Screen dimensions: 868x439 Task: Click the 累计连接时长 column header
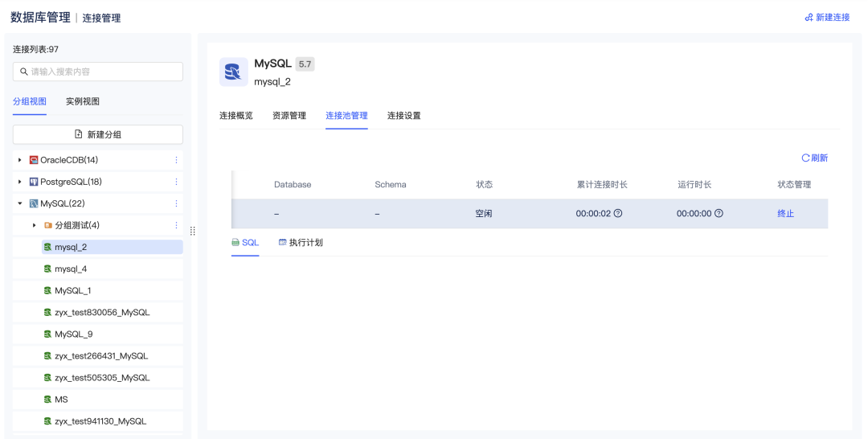(x=602, y=184)
